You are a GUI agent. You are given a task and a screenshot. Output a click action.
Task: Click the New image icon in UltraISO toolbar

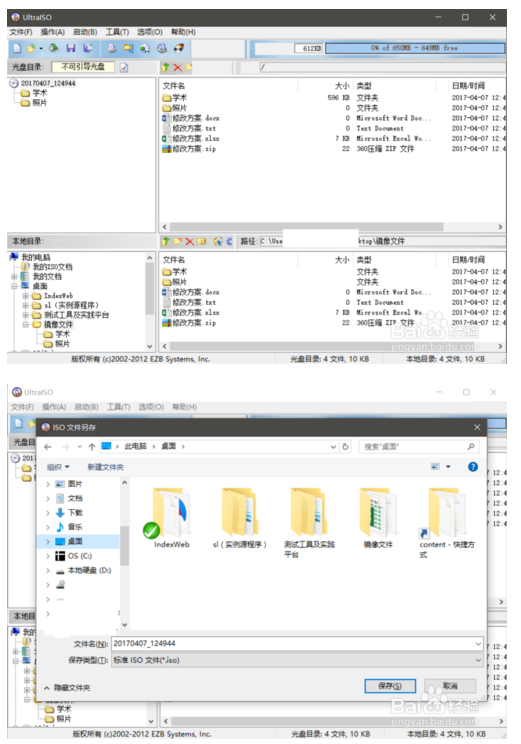(17, 48)
